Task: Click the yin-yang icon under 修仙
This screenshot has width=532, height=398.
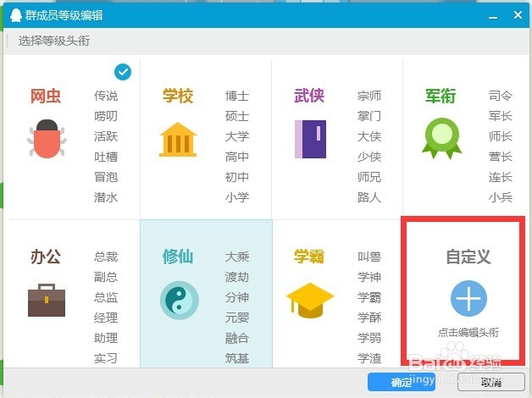Action: pyautogui.click(x=179, y=301)
